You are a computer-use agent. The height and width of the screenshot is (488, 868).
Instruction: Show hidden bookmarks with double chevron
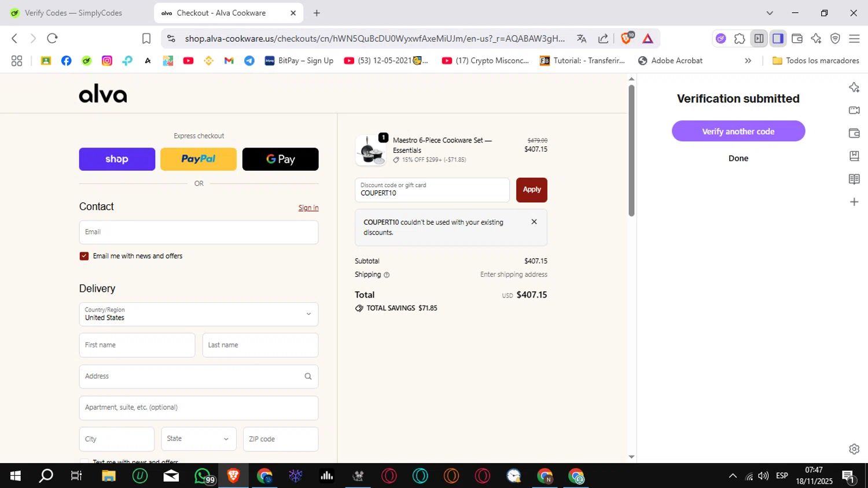pos(748,60)
